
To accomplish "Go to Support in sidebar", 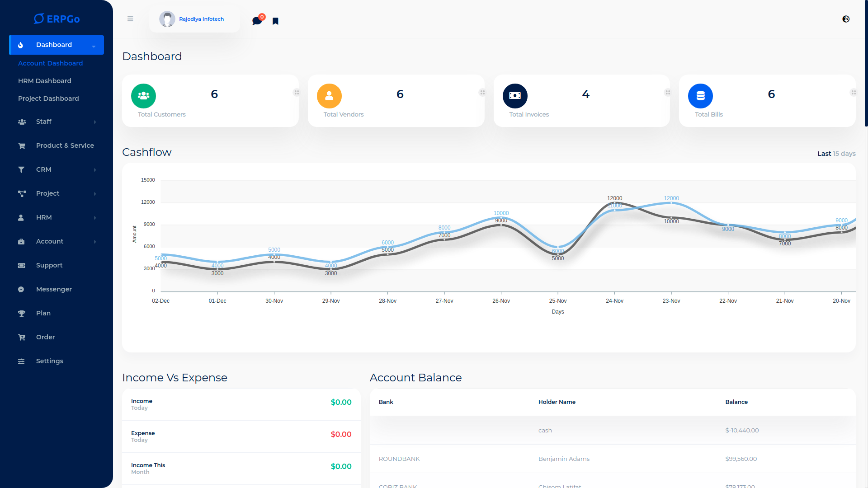I will pos(49,265).
